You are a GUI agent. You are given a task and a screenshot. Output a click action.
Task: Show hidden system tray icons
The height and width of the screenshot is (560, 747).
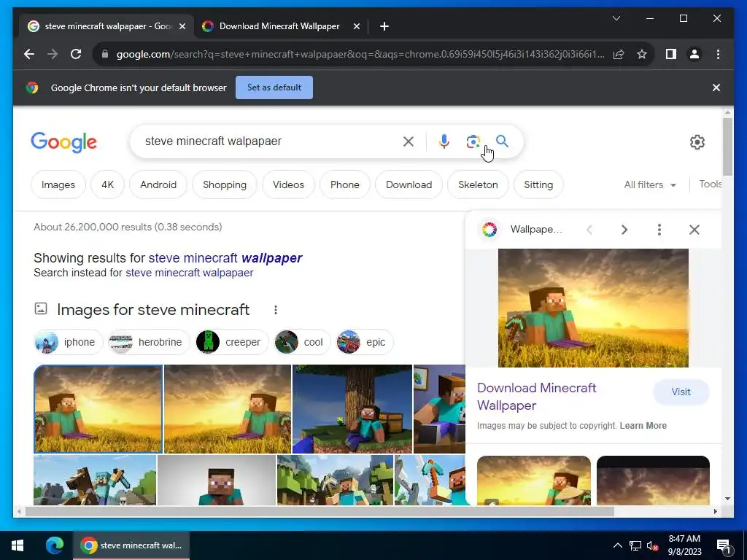(x=617, y=545)
